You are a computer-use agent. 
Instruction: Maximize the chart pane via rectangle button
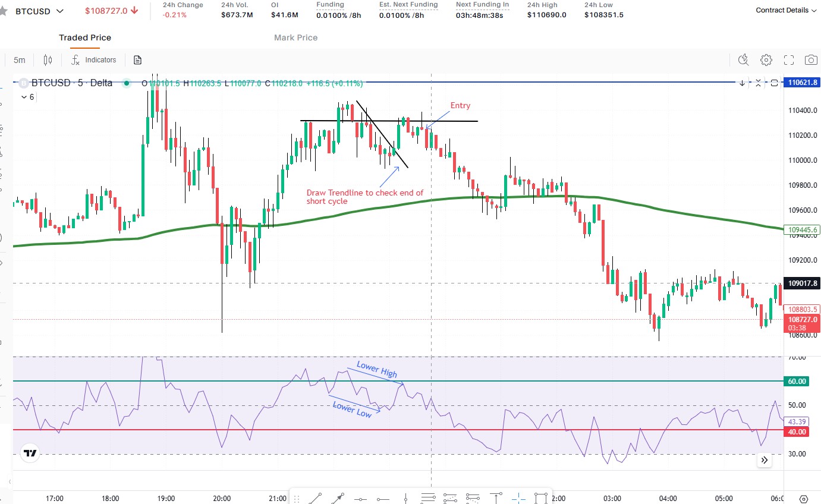tap(774, 83)
